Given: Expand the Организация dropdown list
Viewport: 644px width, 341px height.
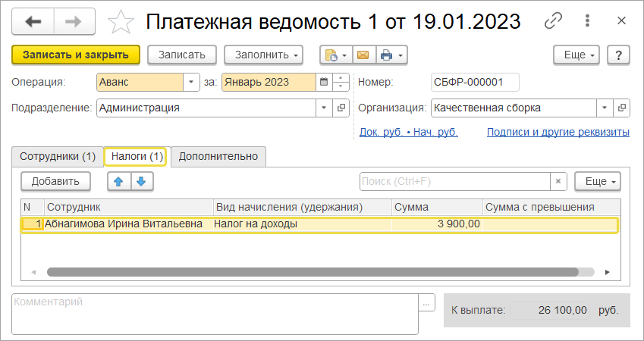Looking at the screenshot, I should pos(605,108).
